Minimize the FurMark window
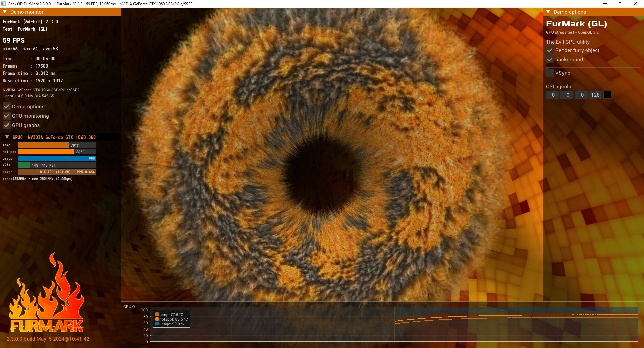 [605, 4]
